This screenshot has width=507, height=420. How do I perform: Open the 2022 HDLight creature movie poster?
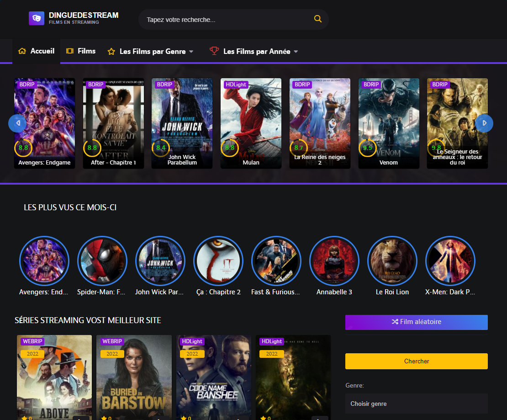[x=293, y=377]
